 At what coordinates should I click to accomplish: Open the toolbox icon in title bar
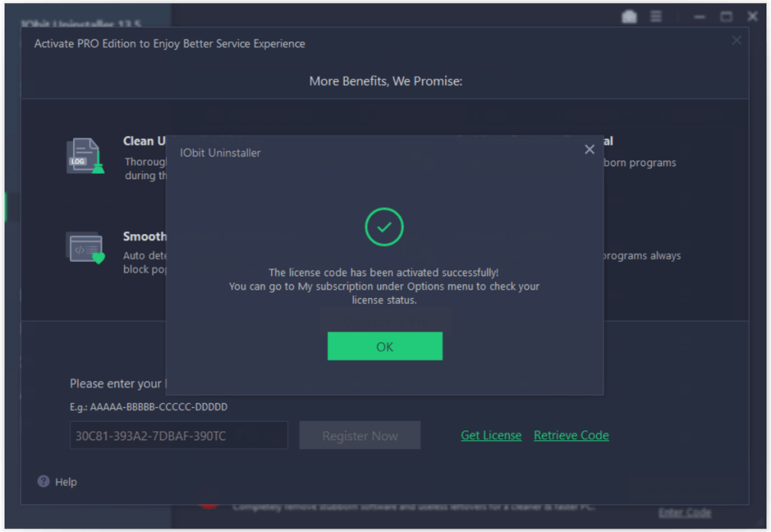[630, 17]
